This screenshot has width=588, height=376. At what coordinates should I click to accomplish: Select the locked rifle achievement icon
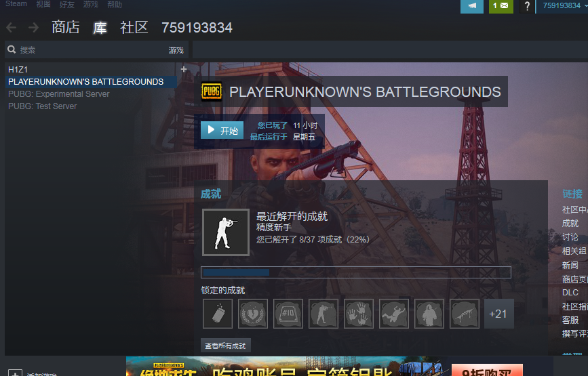[x=465, y=314]
